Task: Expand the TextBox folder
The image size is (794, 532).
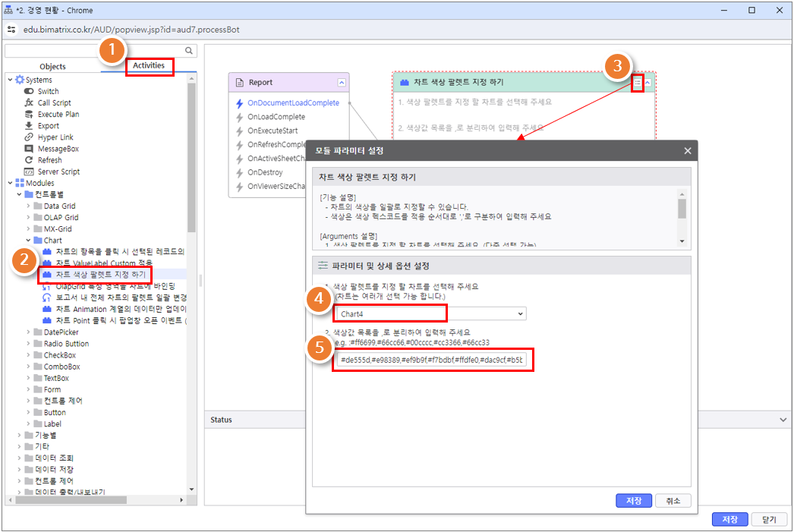Action: coord(28,378)
